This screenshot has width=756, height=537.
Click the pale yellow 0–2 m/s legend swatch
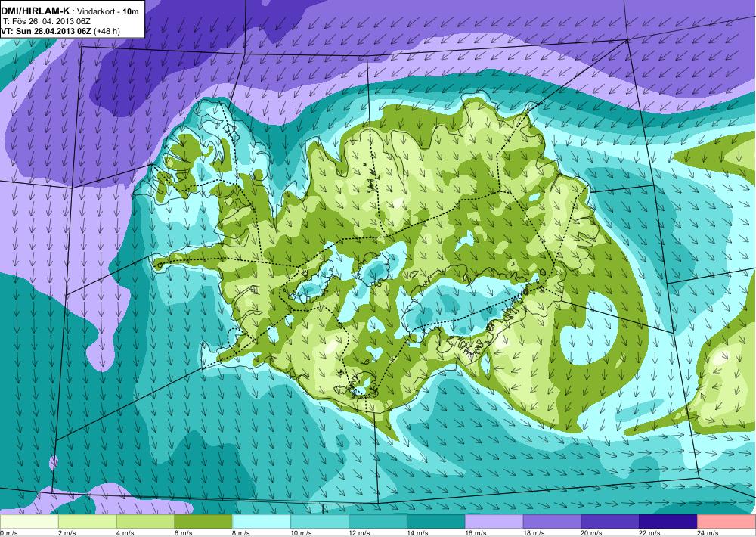pos(29,522)
